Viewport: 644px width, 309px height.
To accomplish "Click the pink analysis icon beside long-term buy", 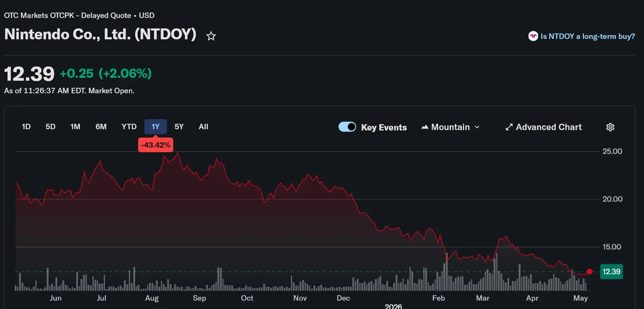I will [x=533, y=36].
